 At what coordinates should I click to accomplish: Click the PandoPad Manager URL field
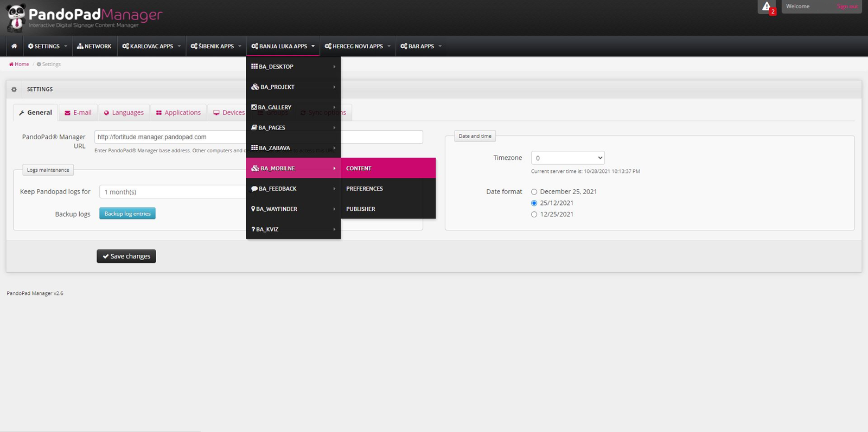(259, 137)
